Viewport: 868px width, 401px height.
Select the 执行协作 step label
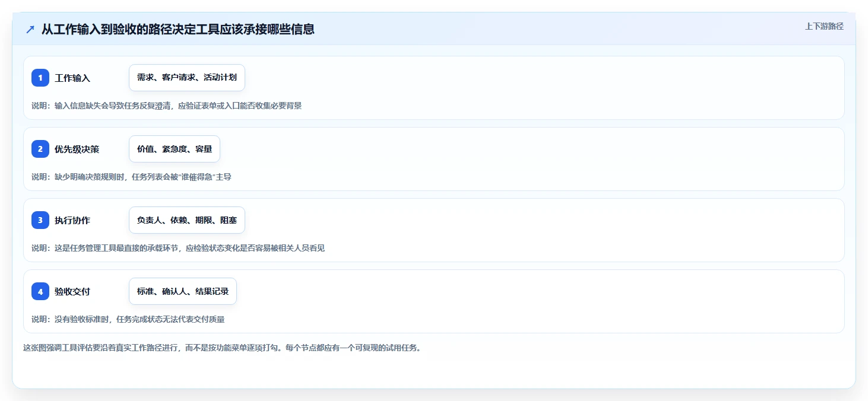pyautogui.click(x=72, y=220)
